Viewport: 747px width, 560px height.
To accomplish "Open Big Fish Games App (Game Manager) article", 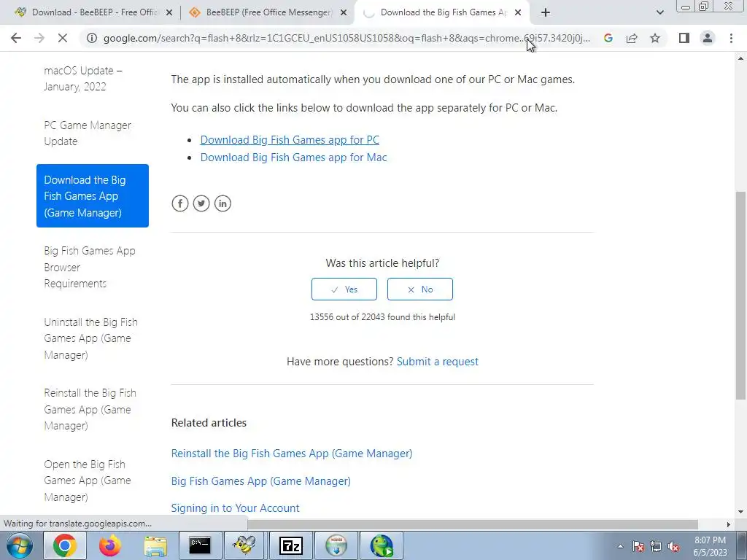I will [260, 481].
